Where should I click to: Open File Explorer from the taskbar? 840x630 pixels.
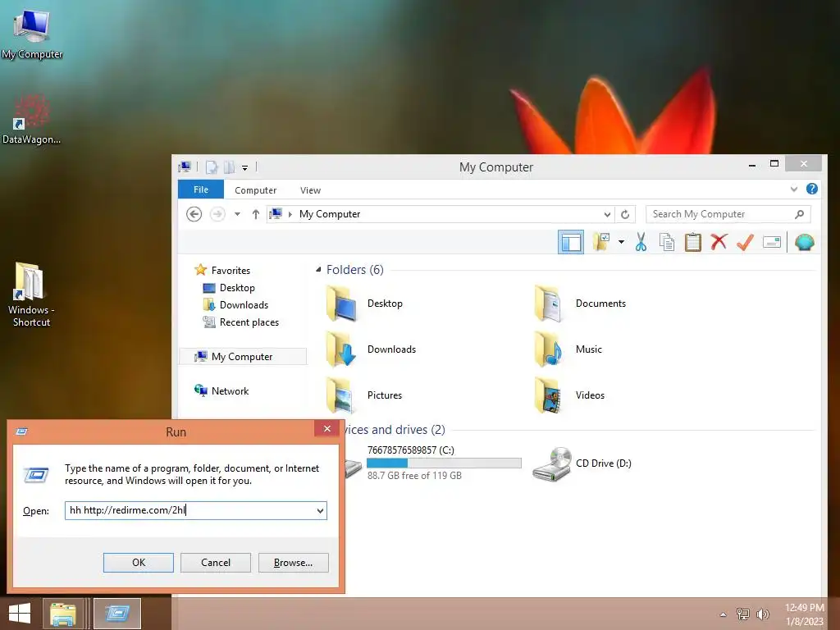(x=63, y=614)
